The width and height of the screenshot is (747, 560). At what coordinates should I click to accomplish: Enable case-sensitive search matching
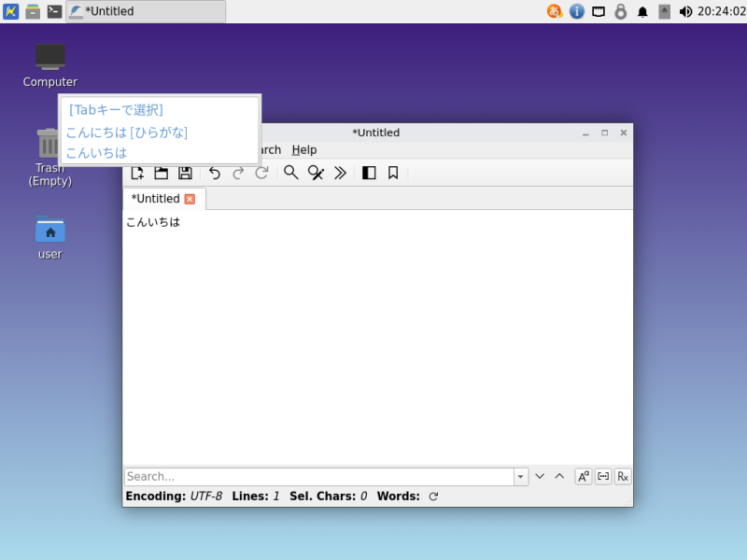pos(584,476)
